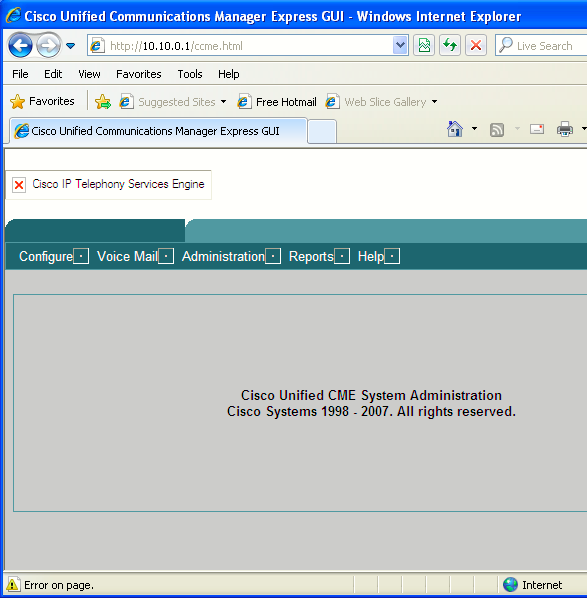Screen dimensions: 587x598
Task: Open the browser Help menu in the menu bar
Action: [x=228, y=74]
